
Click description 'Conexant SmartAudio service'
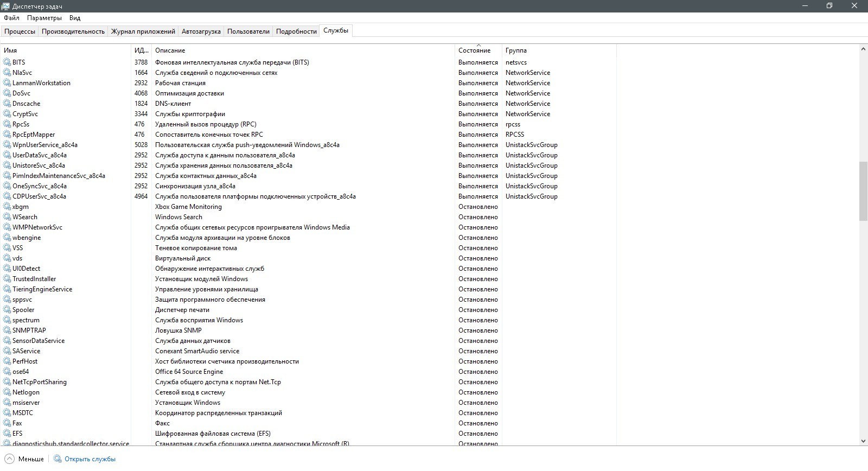tap(197, 351)
